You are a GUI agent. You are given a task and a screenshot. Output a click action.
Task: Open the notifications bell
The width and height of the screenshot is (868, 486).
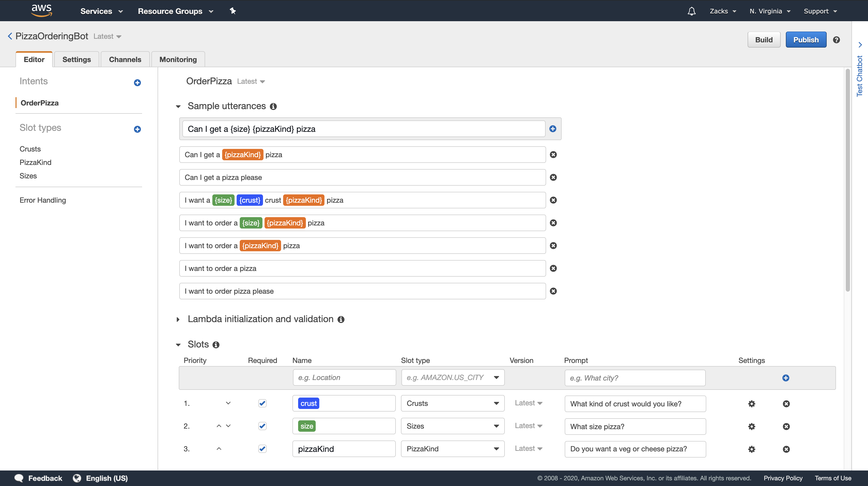point(692,11)
